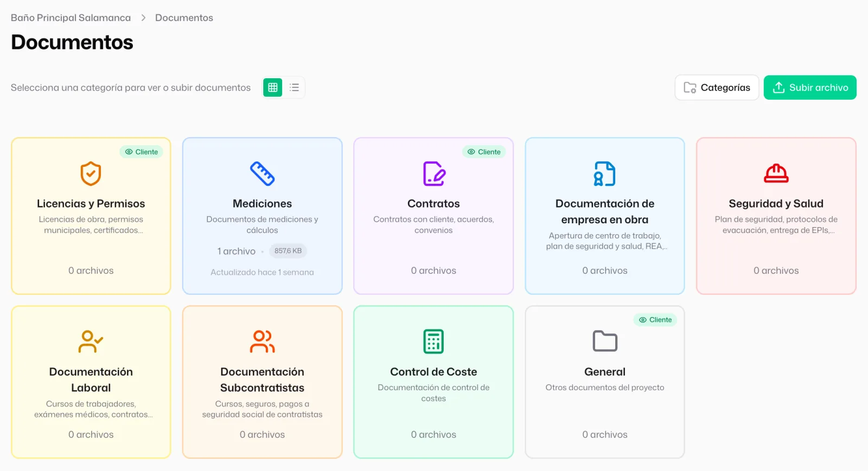Click the Documentos breadcrumb item

(184, 18)
